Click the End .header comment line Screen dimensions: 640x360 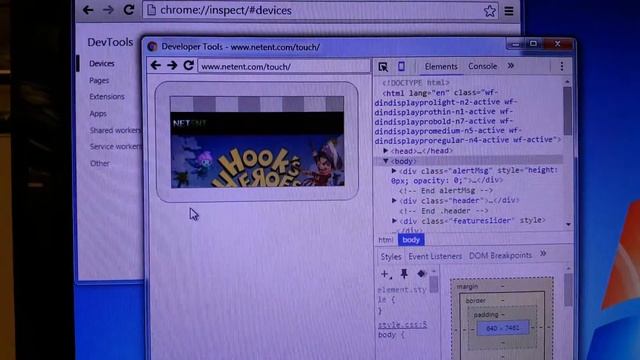[x=444, y=211]
